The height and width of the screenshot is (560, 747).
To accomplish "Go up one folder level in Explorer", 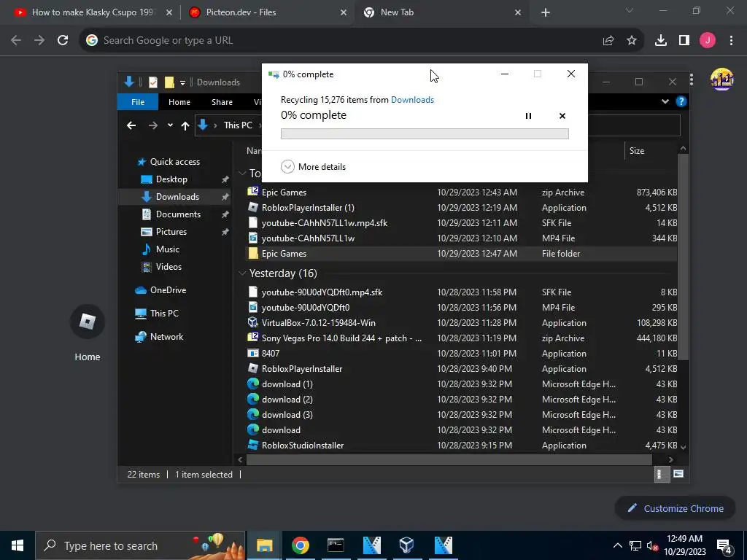I will (x=185, y=125).
